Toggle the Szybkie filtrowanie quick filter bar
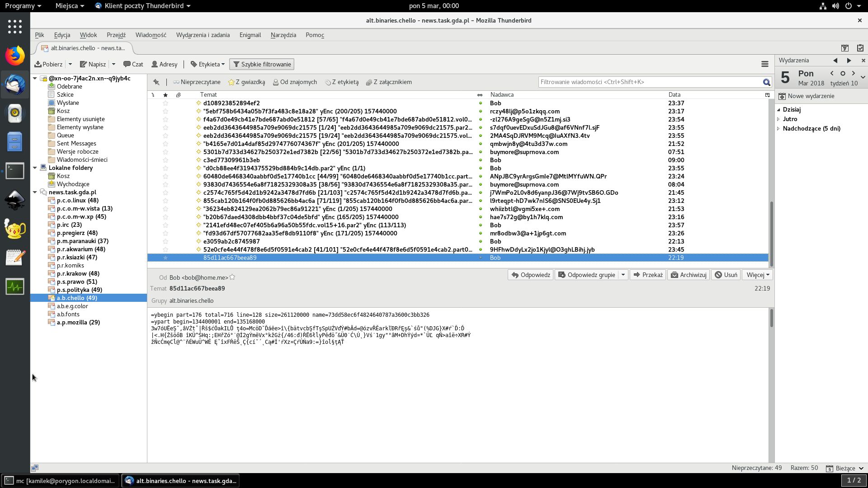This screenshot has width=868, height=488. pos(261,64)
